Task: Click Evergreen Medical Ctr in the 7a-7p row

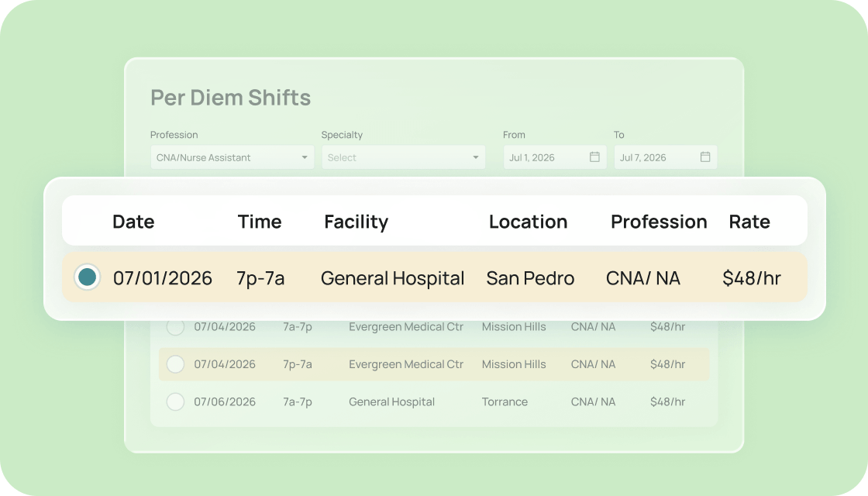Action: tap(406, 326)
